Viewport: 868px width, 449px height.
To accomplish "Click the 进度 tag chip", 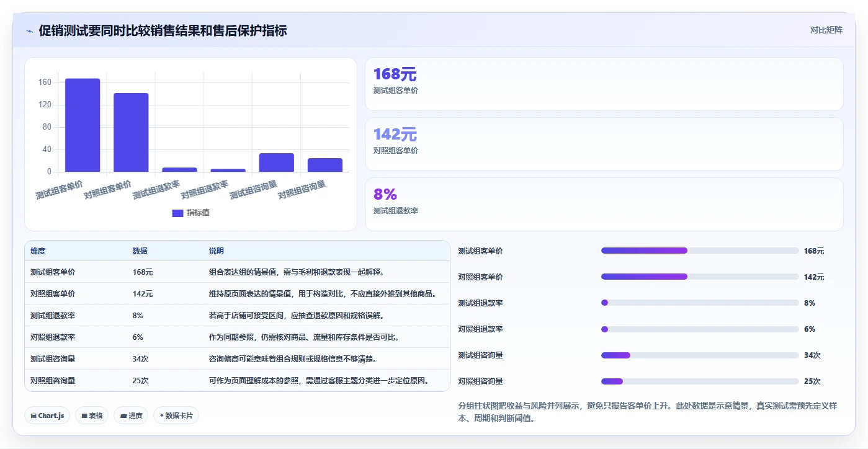I will click(x=131, y=416).
